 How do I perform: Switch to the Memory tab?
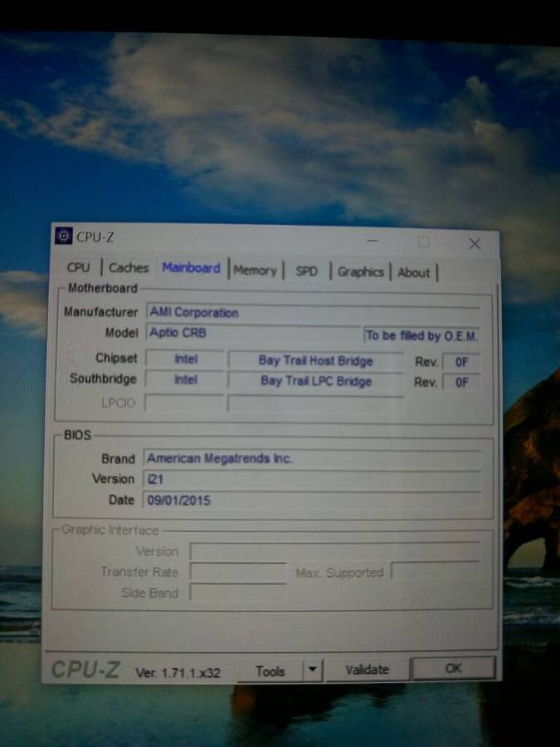[x=256, y=271]
